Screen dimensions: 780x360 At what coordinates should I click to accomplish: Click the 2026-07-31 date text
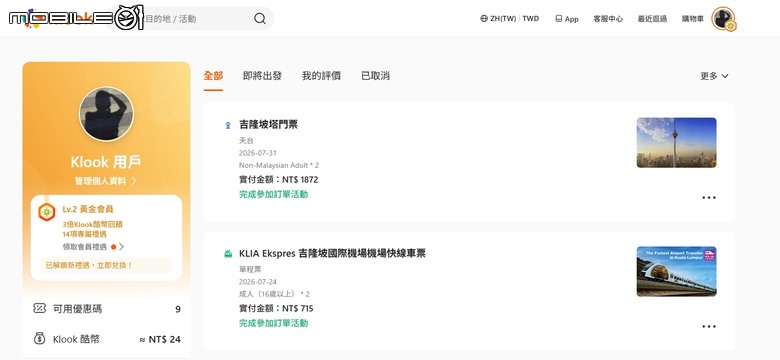click(x=258, y=153)
